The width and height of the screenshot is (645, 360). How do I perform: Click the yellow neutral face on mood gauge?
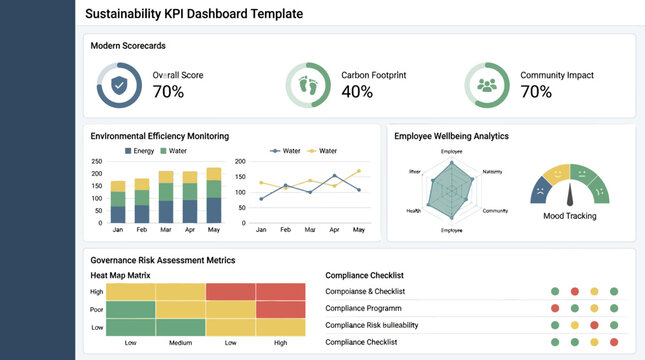558,173
